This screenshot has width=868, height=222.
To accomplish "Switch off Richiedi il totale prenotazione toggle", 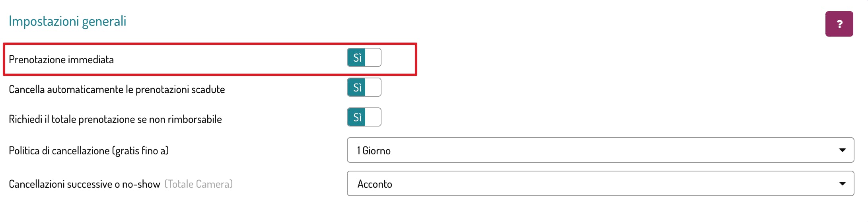I will click(x=364, y=117).
